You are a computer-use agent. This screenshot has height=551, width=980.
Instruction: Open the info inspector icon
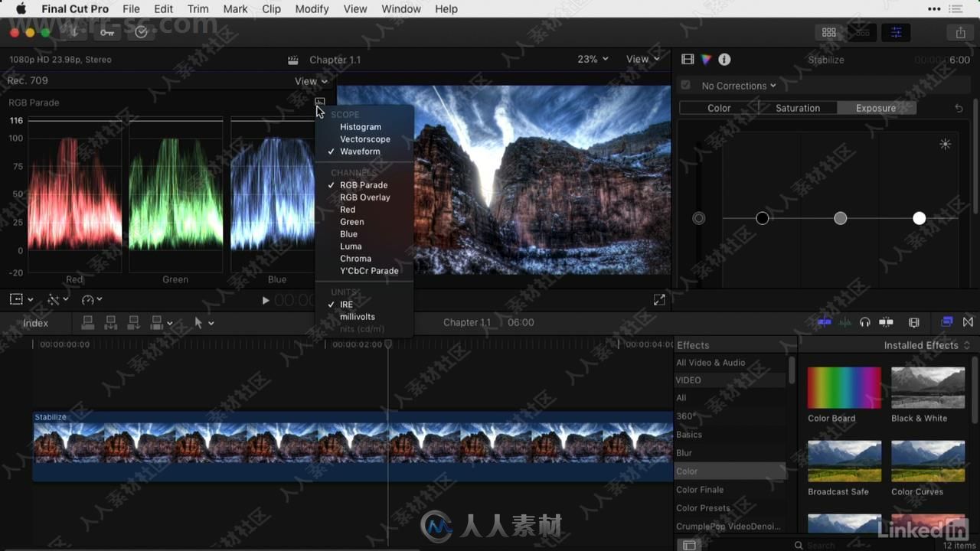(724, 60)
